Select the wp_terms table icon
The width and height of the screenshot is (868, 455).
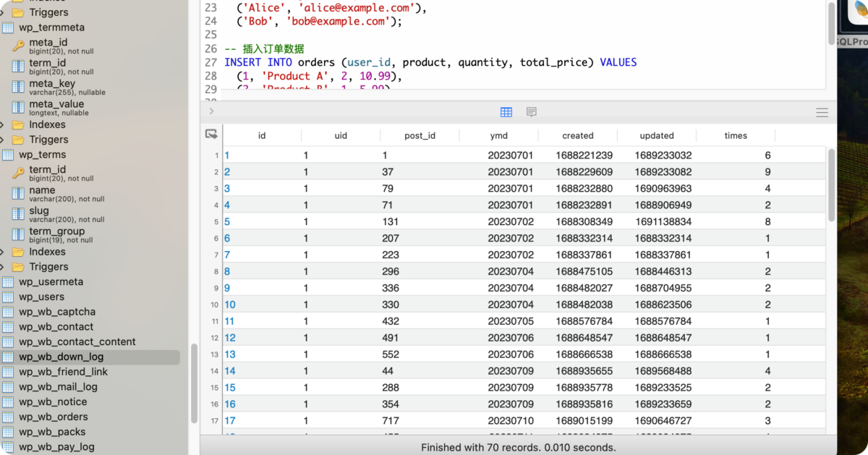pyautogui.click(x=8, y=155)
